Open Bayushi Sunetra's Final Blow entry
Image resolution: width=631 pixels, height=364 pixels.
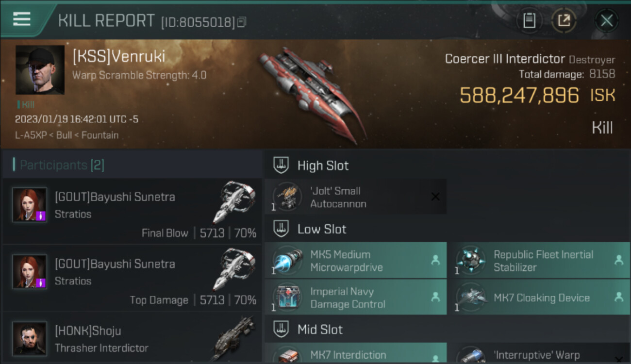[x=132, y=211]
